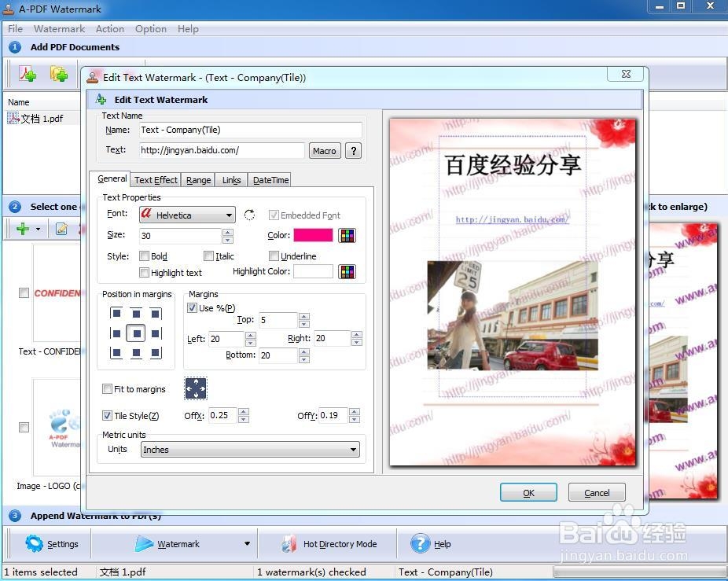Switch to the Links tab
The image size is (728, 581).
[231, 180]
